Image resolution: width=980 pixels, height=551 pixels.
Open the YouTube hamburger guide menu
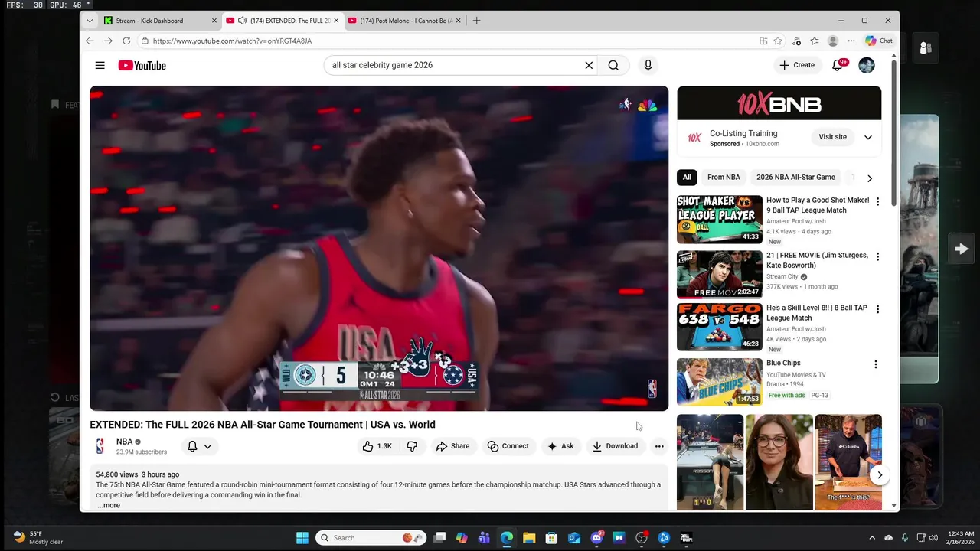click(100, 65)
